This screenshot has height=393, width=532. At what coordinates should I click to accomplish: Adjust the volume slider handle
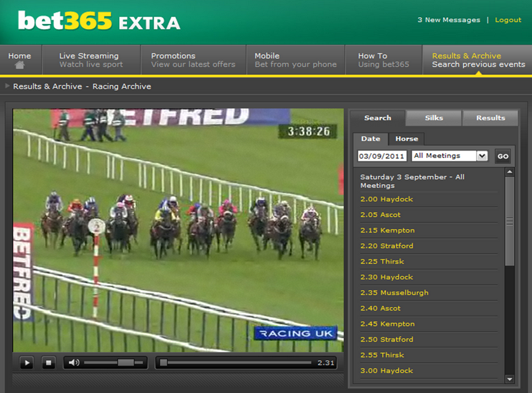point(126,363)
